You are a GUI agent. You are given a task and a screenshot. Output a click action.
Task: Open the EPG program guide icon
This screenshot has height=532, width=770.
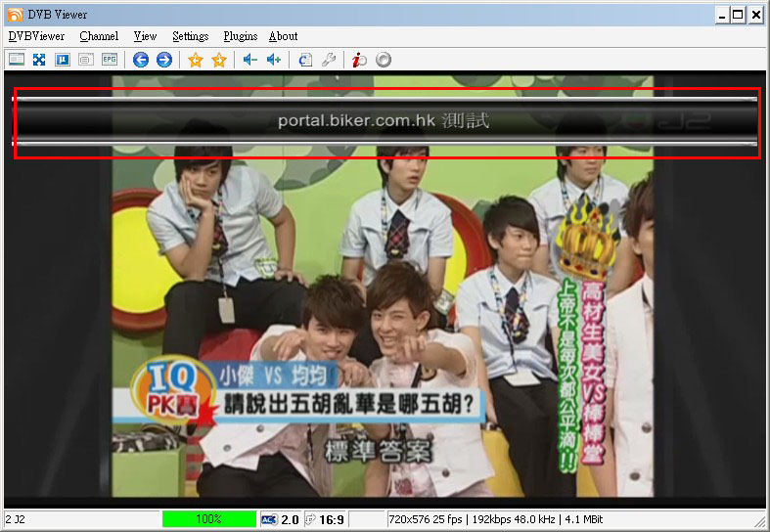(x=109, y=60)
